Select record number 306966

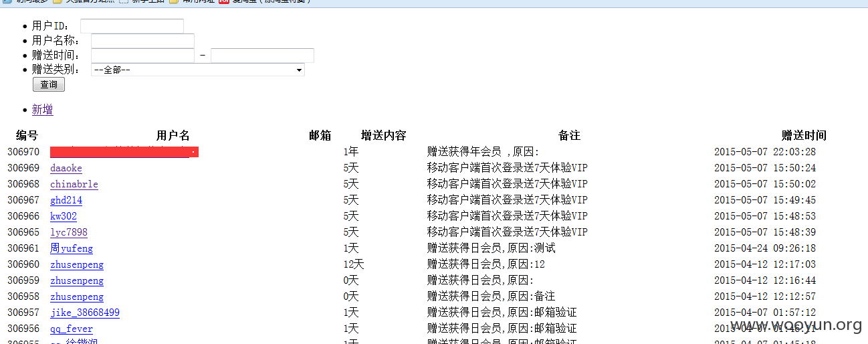[x=23, y=216]
